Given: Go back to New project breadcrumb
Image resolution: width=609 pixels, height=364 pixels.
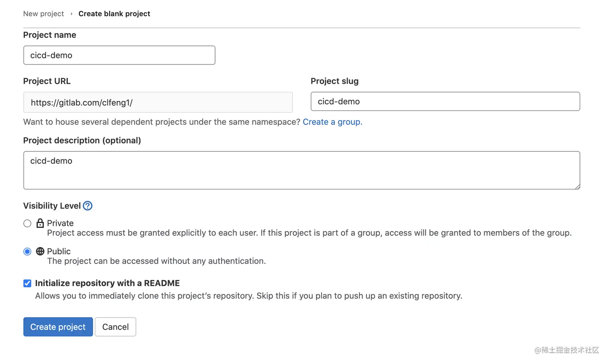Looking at the screenshot, I should [x=43, y=14].
